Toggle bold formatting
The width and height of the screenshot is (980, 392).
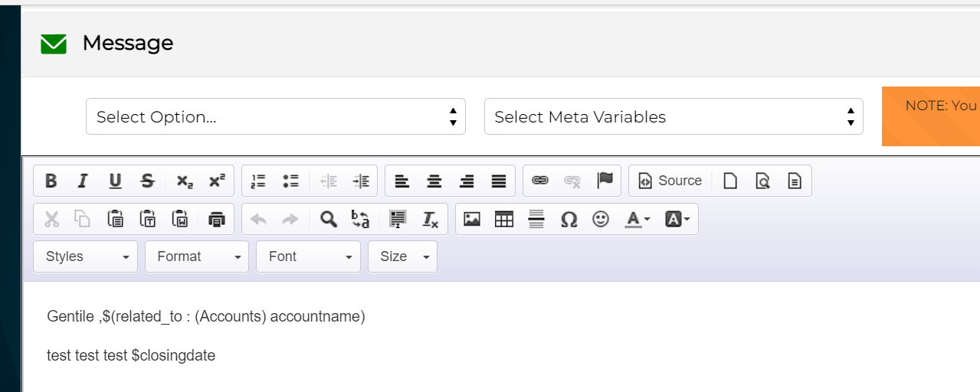[x=51, y=181]
